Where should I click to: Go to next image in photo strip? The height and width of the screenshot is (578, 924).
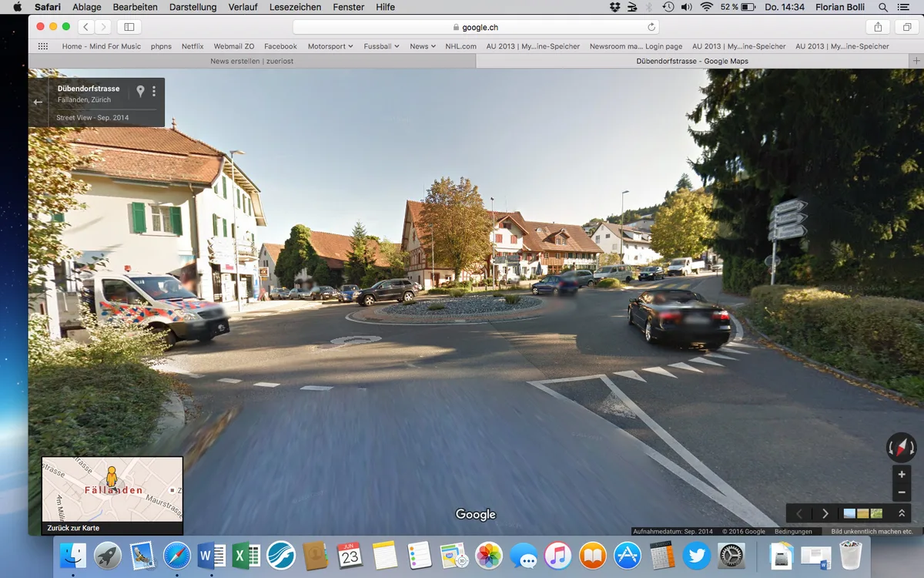(825, 513)
